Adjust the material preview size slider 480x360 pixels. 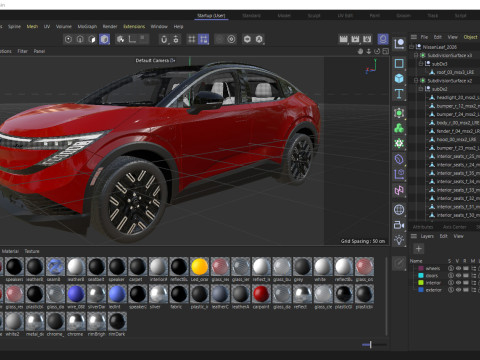370,345
